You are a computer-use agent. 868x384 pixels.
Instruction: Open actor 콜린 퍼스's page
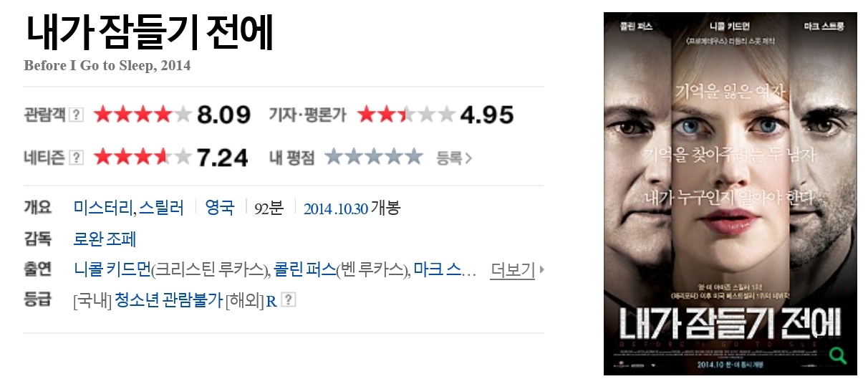pyautogui.click(x=304, y=270)
